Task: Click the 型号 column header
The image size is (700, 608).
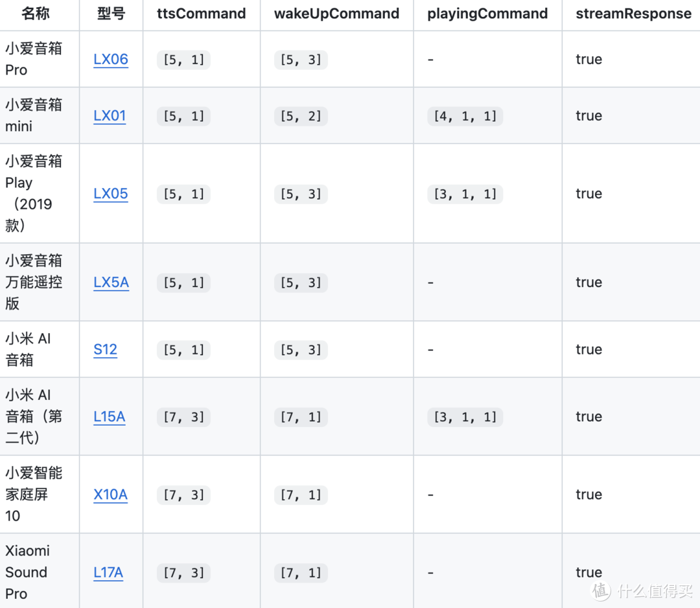Action: pyautogui.click(x=111, y=14)
